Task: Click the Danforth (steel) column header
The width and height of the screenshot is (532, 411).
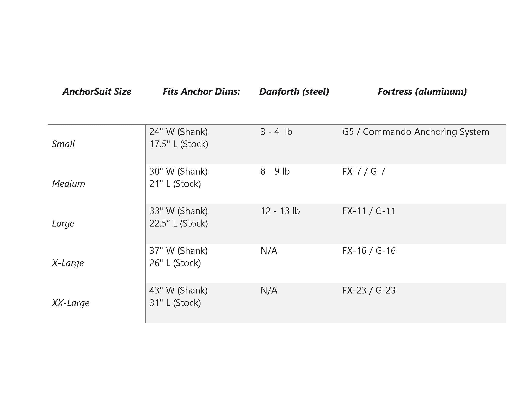Action: 294,92
